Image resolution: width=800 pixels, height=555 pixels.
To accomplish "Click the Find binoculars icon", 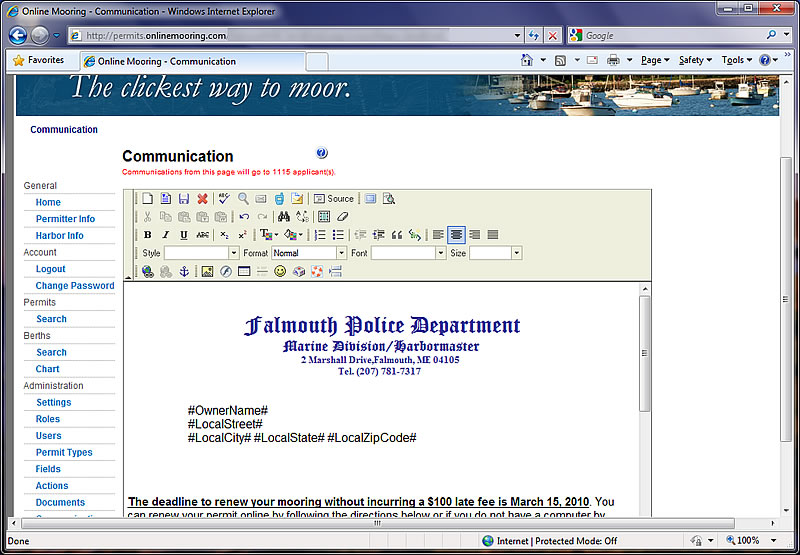I will pos(284,217).
